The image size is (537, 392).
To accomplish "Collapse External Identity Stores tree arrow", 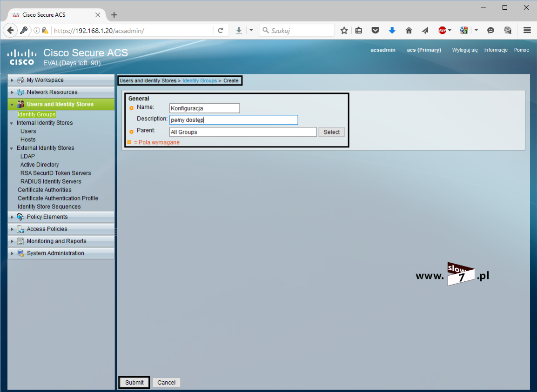I will point(12,148).
